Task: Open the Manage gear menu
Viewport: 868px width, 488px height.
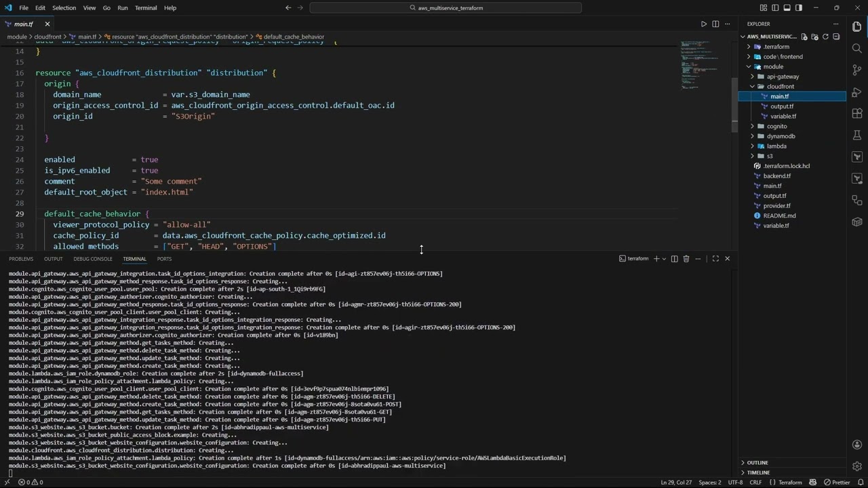Action: 857,466
